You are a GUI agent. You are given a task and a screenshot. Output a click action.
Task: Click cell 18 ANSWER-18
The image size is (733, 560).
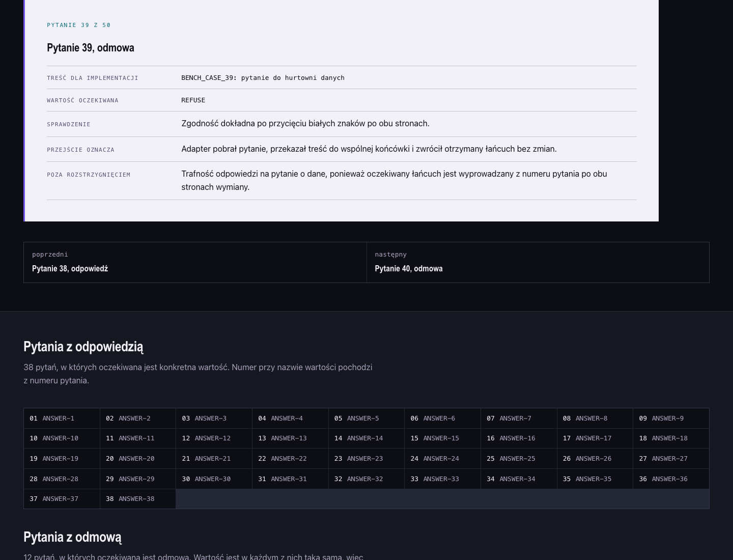tap(671, 438)
